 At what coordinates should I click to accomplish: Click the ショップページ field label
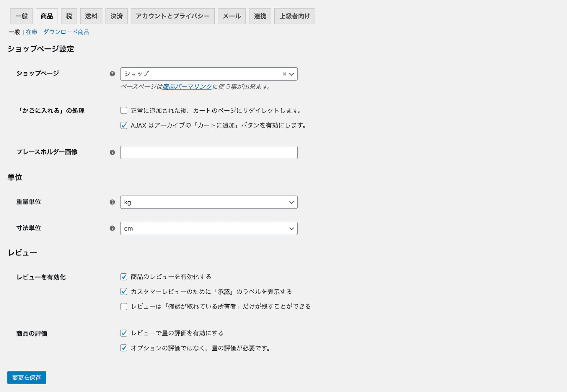point(38,73)
